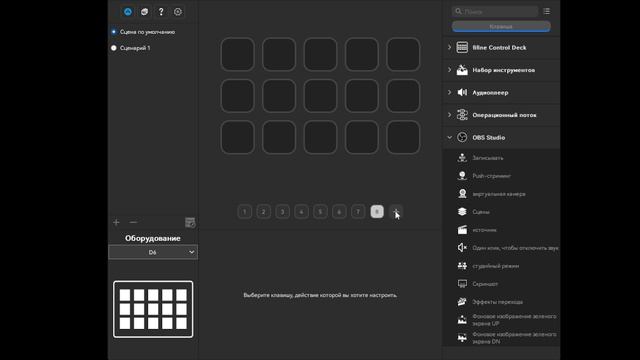Select the 'Скриншот' monitor icon
Image resolution: width=640 pixels, height=360 pixels.
point(462,284)
